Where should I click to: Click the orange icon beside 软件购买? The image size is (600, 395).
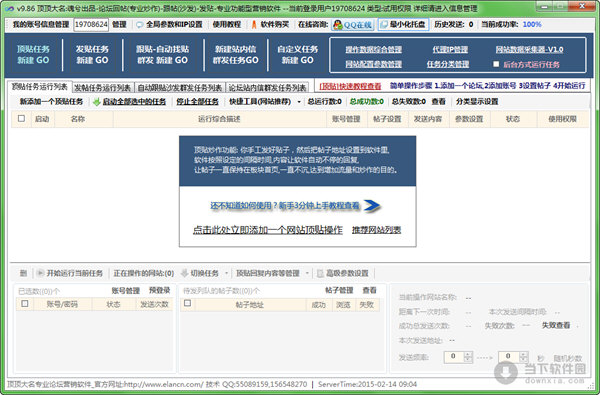coord(254,24)
